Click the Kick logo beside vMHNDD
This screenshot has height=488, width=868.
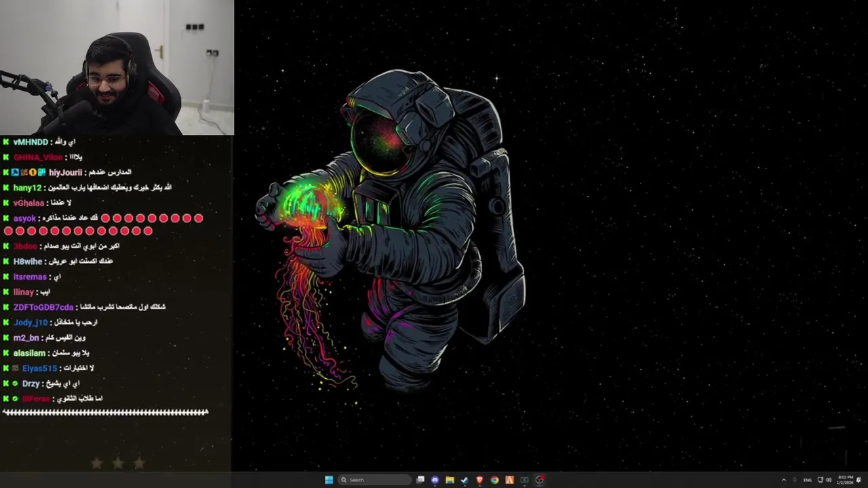[6, 142]
